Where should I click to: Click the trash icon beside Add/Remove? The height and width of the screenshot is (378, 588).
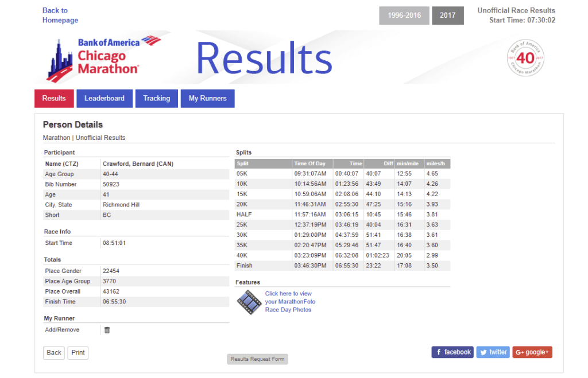(107, 330)
